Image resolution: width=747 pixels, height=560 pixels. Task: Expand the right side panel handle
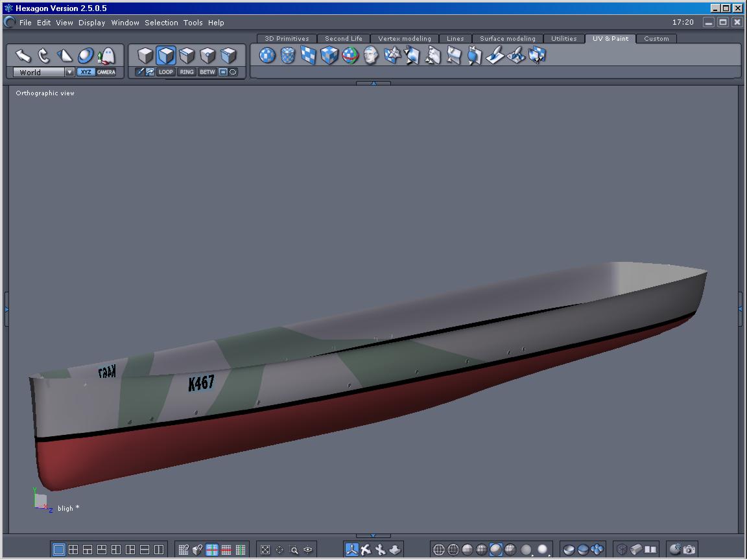pyautogui.click(x=741, y=309)
